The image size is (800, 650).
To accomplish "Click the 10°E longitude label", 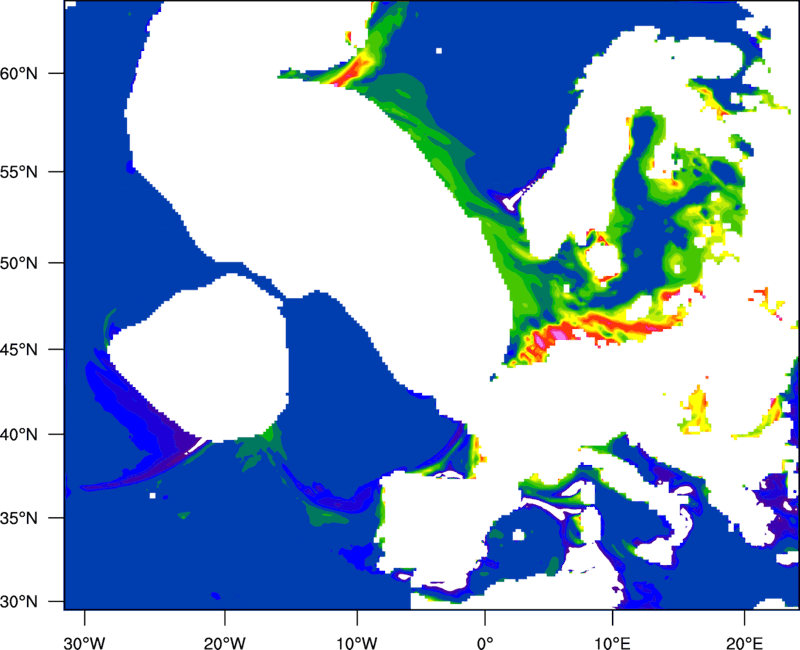I will point(612,643).
